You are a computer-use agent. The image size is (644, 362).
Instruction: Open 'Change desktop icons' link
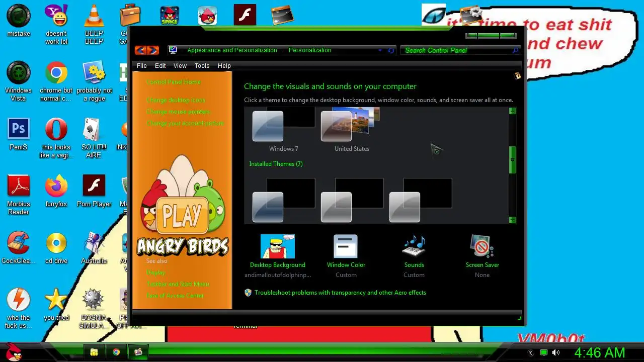[176, 100]
